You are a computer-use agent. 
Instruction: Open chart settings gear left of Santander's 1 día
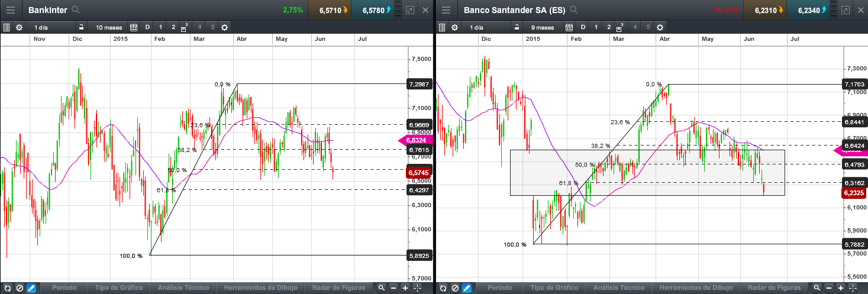(454, 27)
